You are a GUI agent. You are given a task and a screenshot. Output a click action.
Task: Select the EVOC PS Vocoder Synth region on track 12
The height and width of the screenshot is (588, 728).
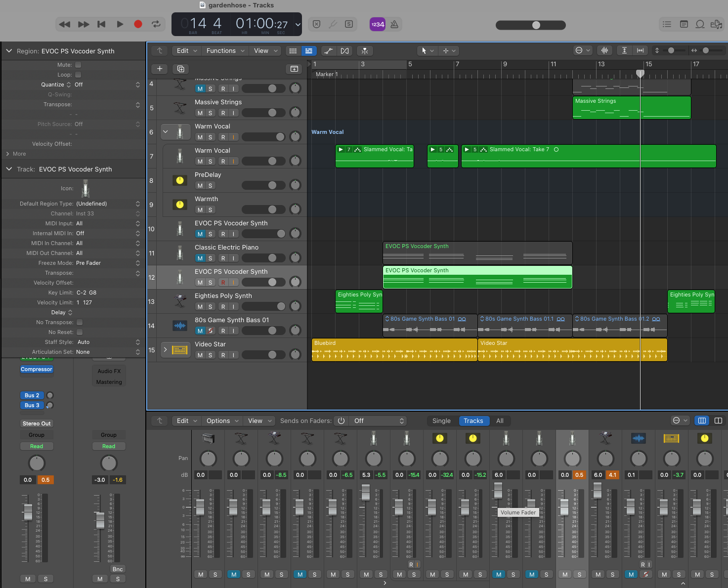[477, 277]
